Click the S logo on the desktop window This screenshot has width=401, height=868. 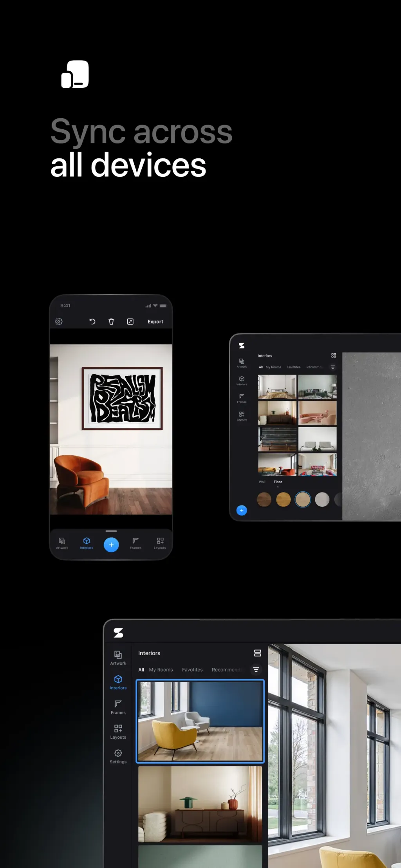pyautogui.click(x=118, y=632)
